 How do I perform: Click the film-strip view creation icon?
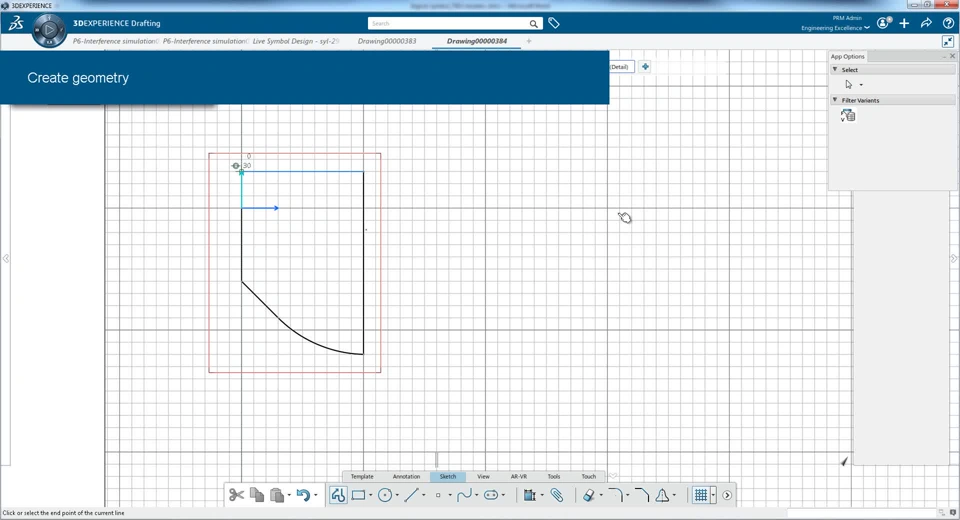(530, 495)
